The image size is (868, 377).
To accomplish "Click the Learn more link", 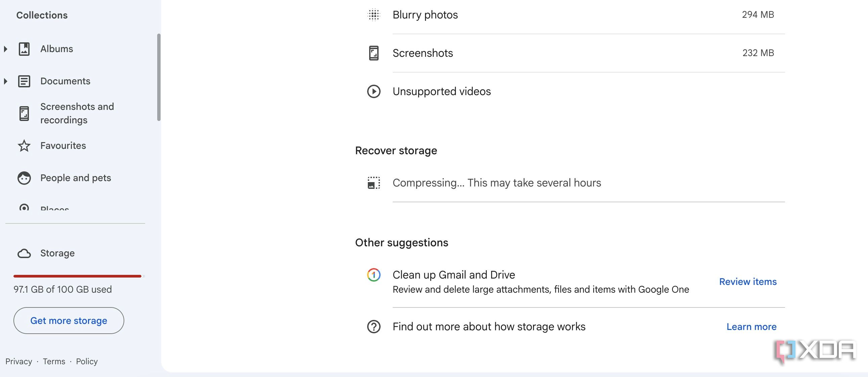I will 751,327.
